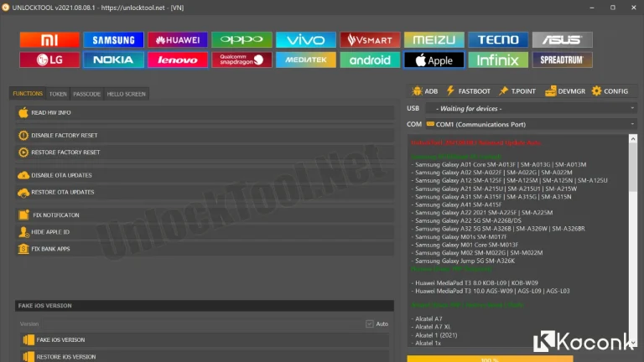Select the Apple brand tile
This screenshot has width=644, height=362.
434,60
